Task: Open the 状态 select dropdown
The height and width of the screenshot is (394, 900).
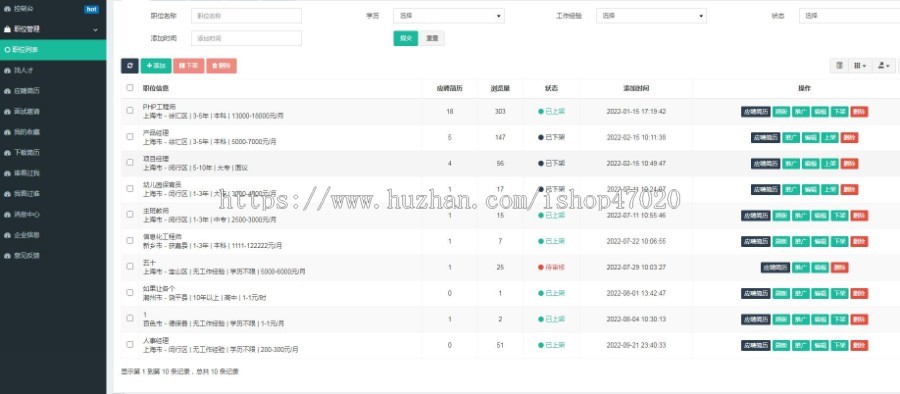Action: coord(849,16)
